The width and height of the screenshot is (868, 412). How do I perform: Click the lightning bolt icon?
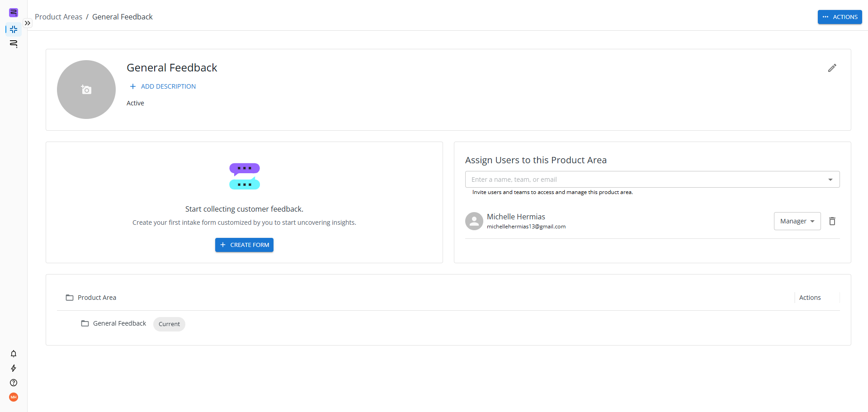[14, 368]
